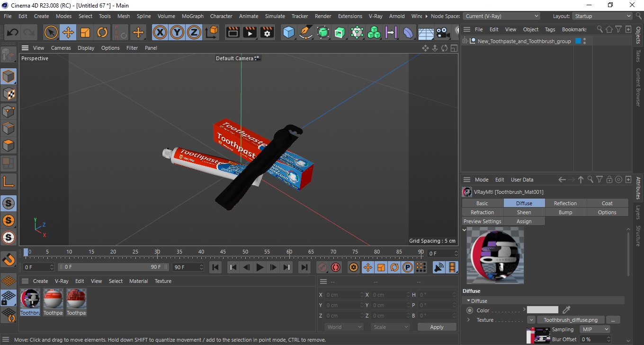
Task: Click Apply in the coordinates panel
Action: 437,327
